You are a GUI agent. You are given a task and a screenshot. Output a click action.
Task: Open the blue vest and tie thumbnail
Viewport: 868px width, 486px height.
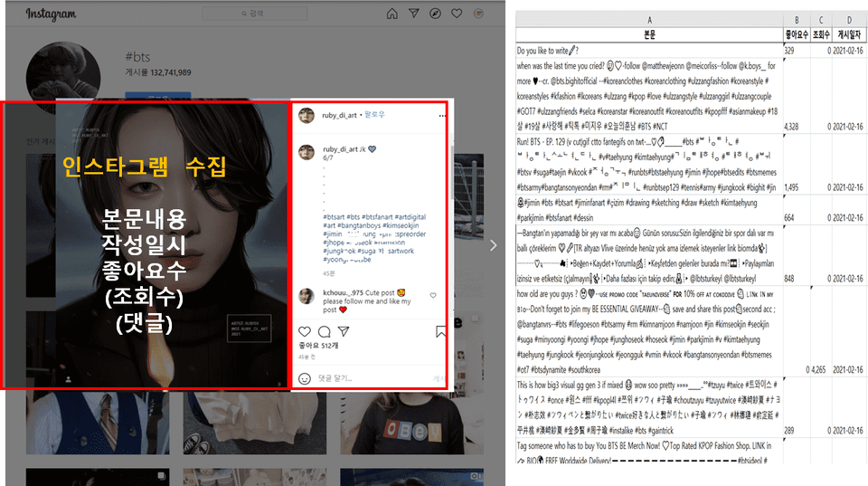98,423
